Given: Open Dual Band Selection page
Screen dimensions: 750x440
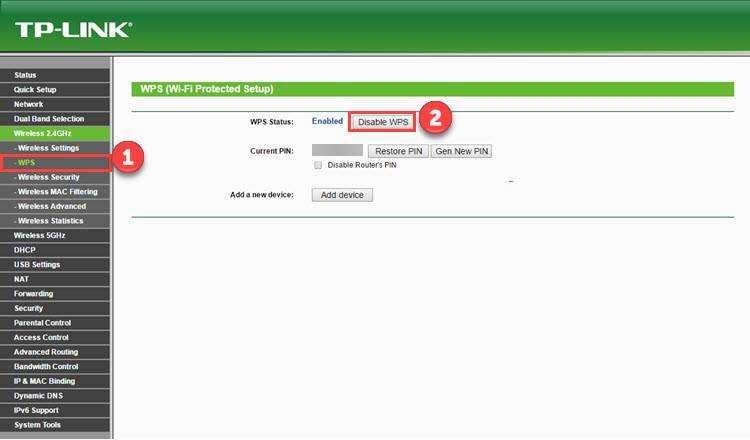Looking at the screenshot, I should click(x=55, y=119).
